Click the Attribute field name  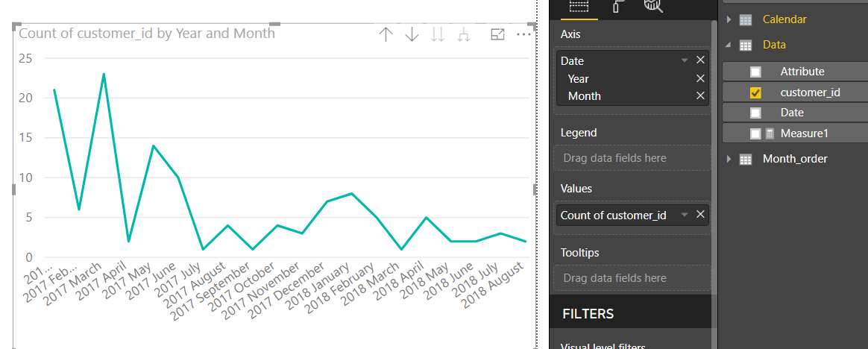[x=802, y=72]
